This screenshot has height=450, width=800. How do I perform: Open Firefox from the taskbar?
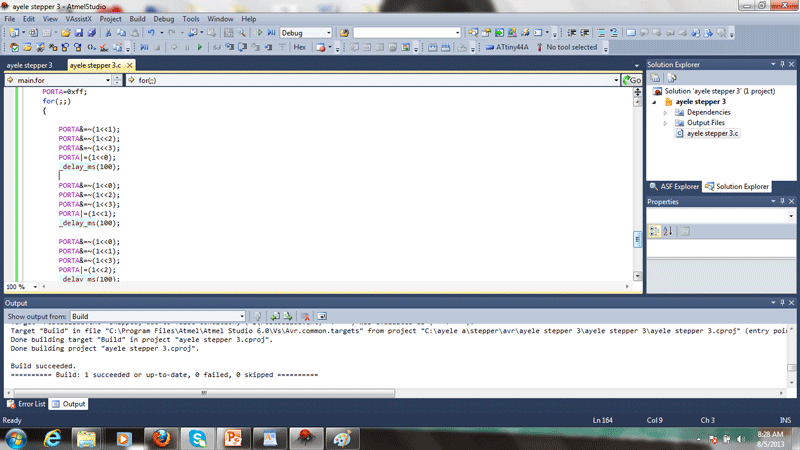161,438
